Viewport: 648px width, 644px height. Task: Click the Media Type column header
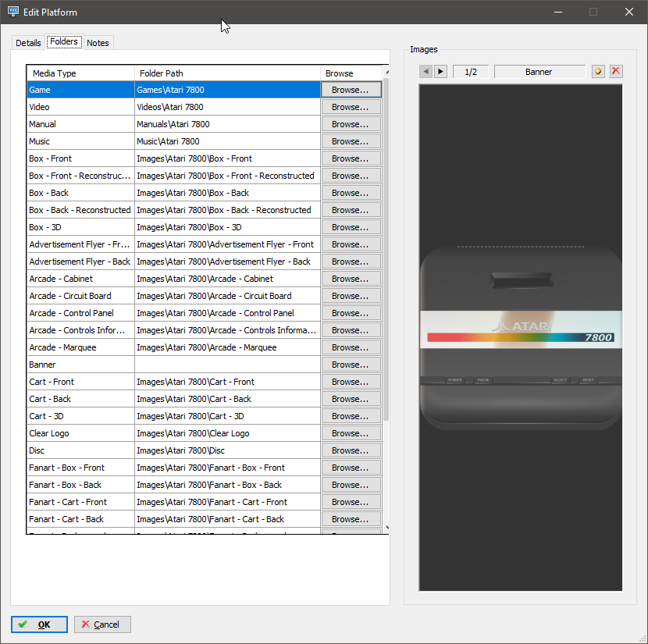pos(80,73)
